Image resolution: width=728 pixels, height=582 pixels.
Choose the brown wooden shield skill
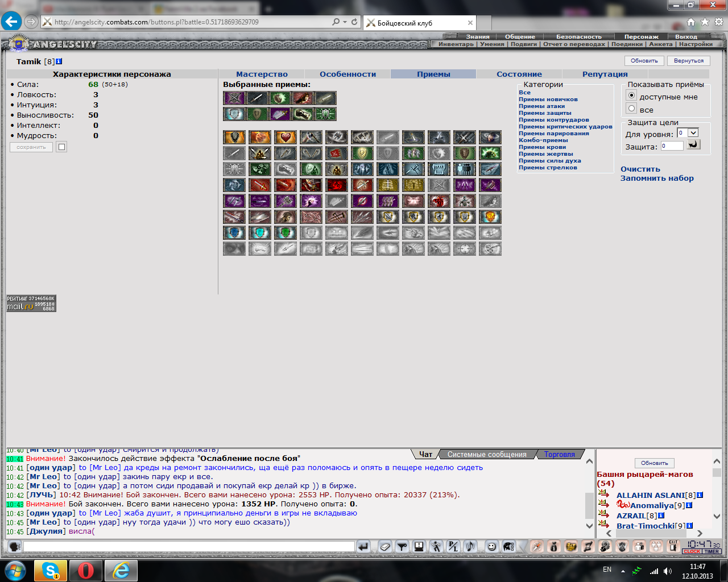pos(465,153)
